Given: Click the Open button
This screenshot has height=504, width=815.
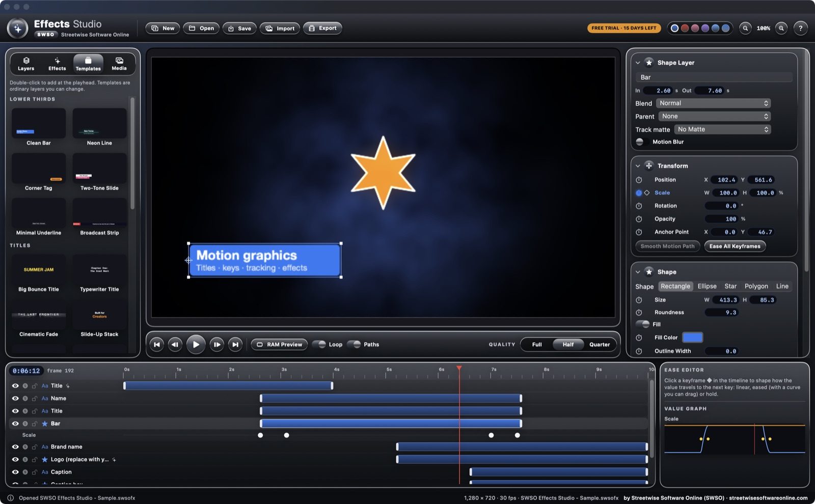Looking at the screenshot, I should point(201,29).
